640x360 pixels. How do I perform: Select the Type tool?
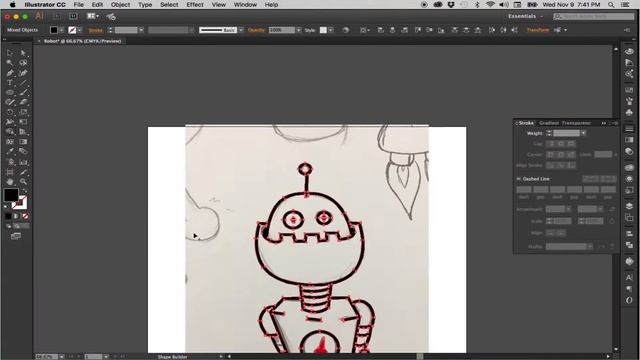[x=10, y=83]
